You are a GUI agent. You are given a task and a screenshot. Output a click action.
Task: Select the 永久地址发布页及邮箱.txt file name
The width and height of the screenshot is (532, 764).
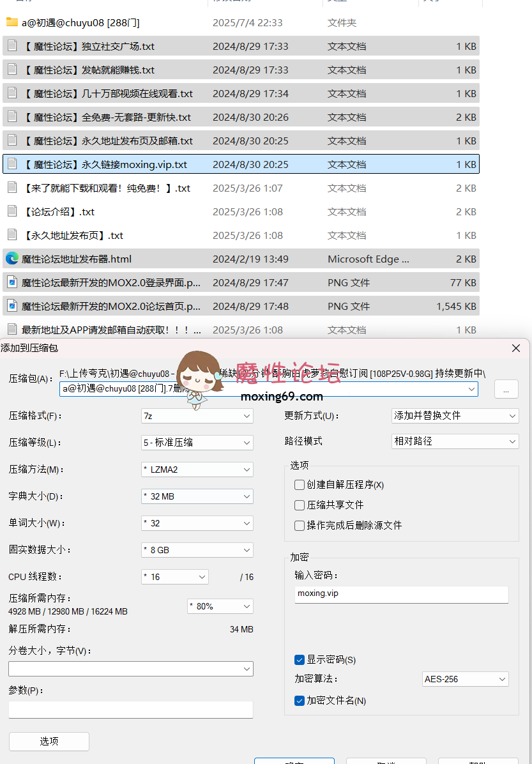pos(107,141)
